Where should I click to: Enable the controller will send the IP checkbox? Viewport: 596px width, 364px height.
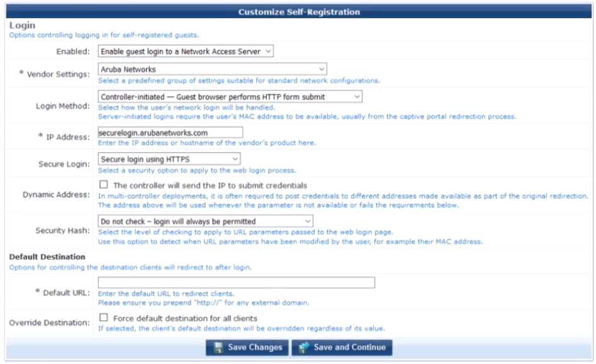104,185
